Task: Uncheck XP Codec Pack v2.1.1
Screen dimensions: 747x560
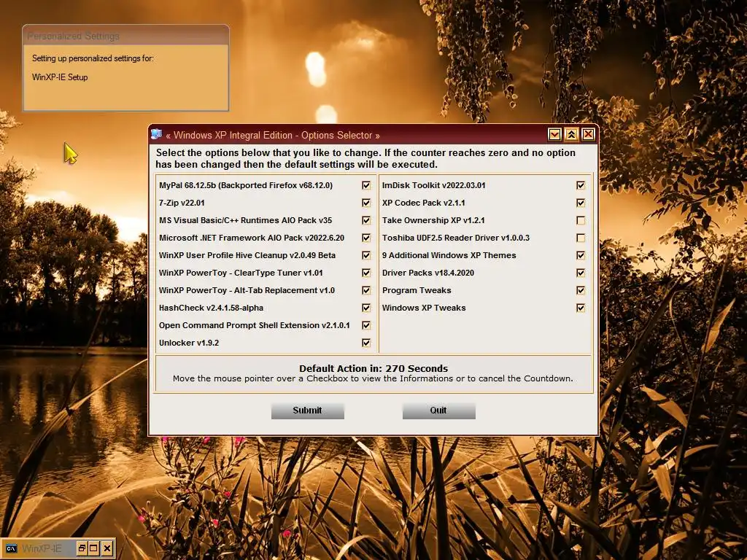Action: [580, 203]
